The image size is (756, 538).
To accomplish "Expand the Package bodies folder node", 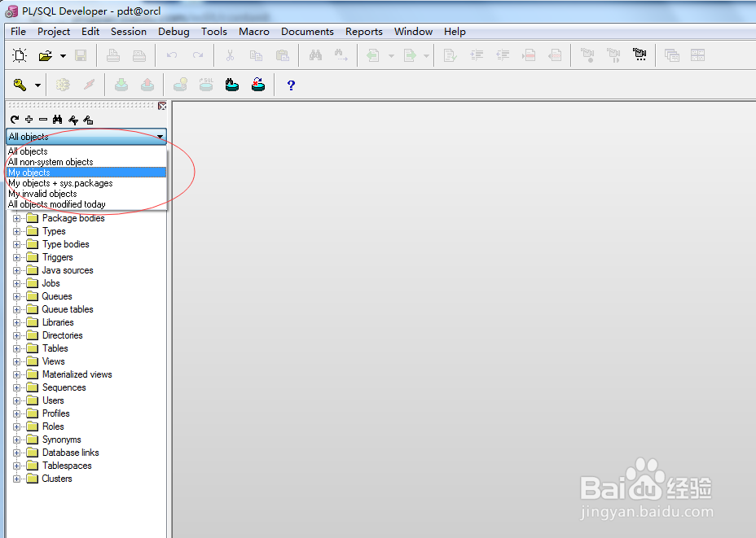I will click(16, 219).
